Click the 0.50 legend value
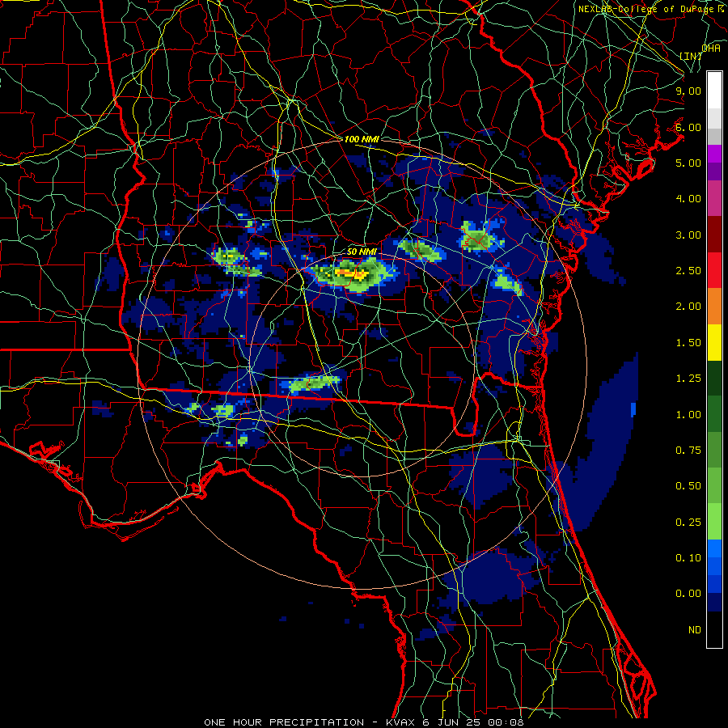This screenshot has width=728, height=728. [688, 486]
